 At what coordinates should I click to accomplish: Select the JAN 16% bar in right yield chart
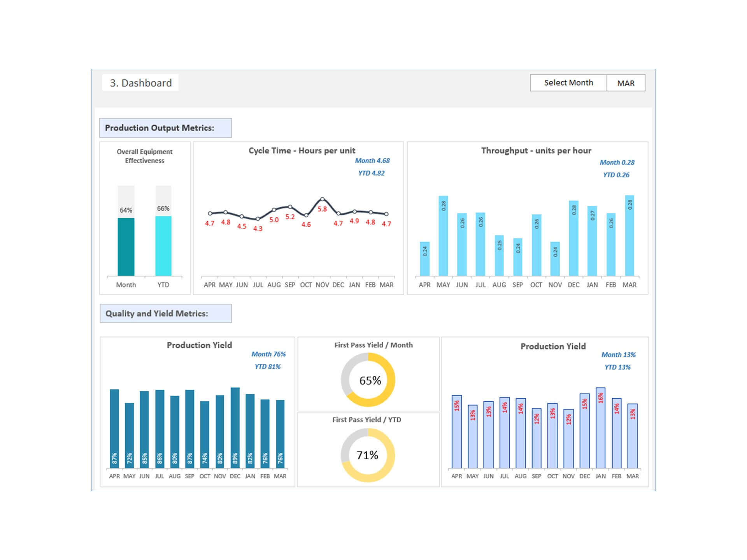(x=600, y=428)
